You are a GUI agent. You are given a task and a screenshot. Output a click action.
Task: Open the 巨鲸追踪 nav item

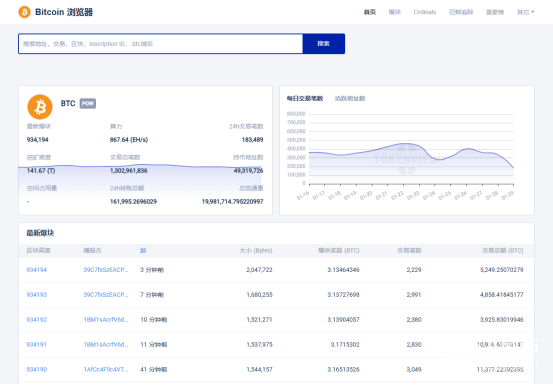pyautogui.click(x=461, y=12)
